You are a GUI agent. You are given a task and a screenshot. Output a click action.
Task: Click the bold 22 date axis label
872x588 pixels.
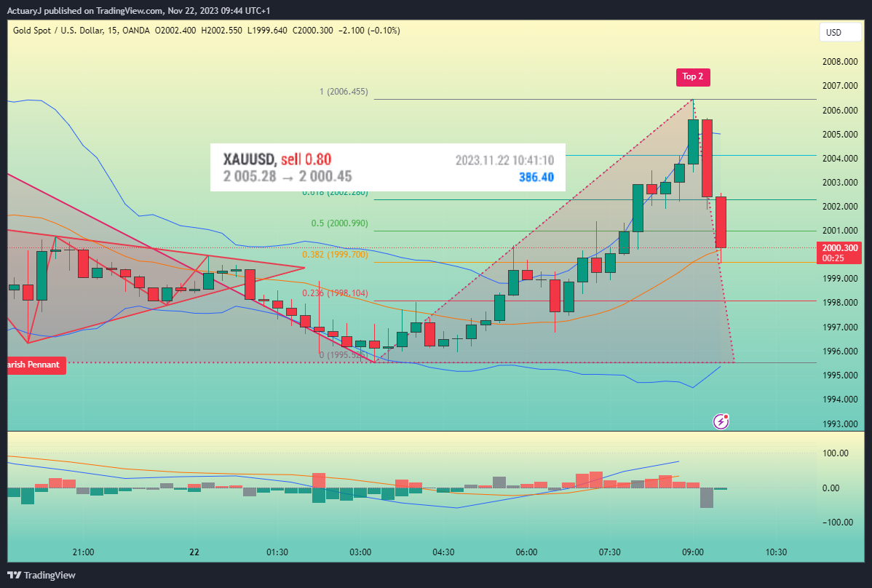(x=194, y=552)
